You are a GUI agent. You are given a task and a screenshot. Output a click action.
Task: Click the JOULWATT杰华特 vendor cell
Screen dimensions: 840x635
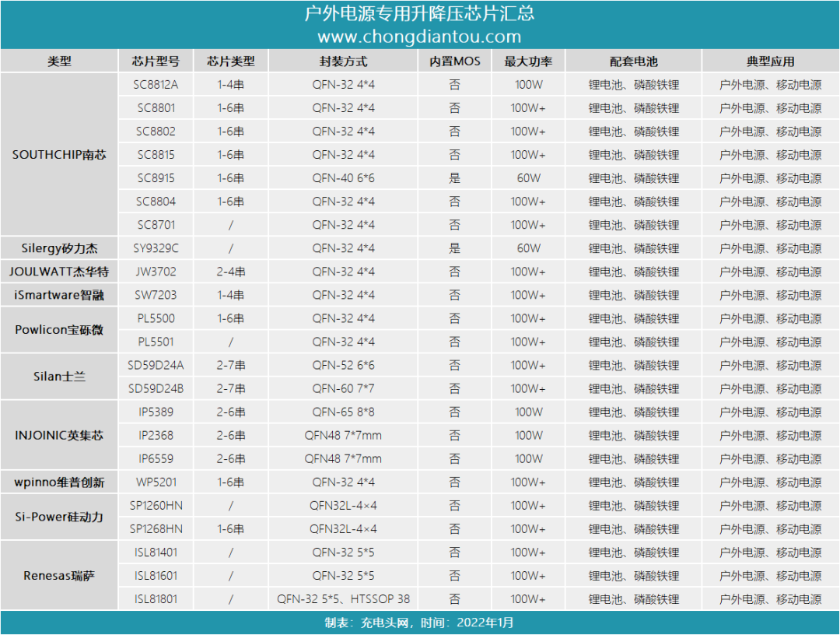(59, 272)
